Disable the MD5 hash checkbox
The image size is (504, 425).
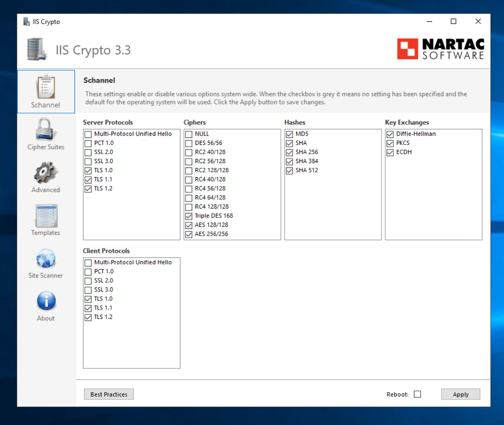pos(290,134)
